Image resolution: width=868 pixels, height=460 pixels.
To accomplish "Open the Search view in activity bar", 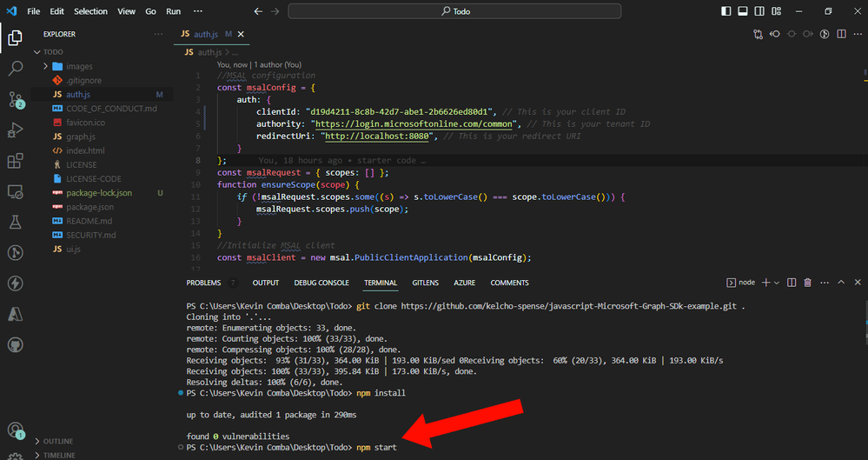I will click(x=16, y=69).
